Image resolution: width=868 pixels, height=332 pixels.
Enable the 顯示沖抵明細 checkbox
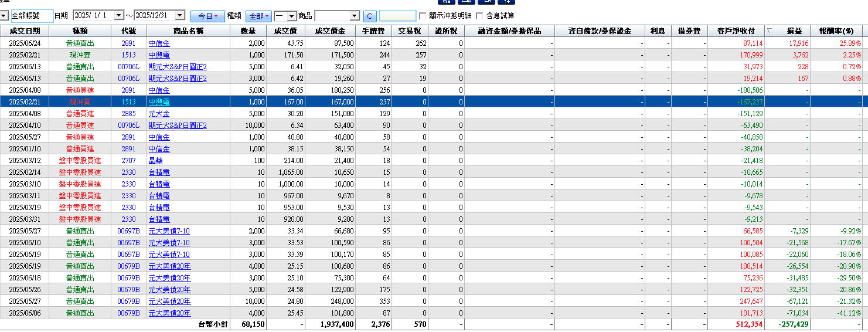coord(423,16)
